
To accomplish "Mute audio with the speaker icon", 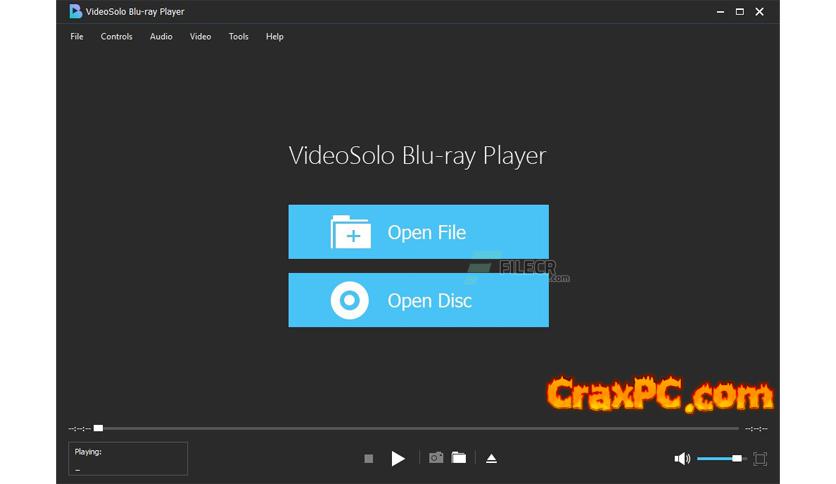I will click(682, 458).
